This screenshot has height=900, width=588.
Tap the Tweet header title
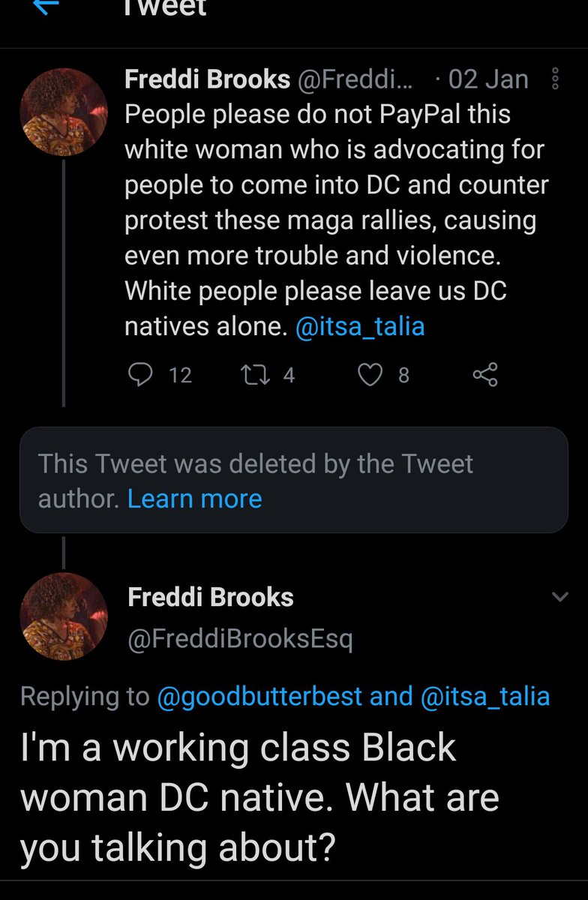point(166,7)
